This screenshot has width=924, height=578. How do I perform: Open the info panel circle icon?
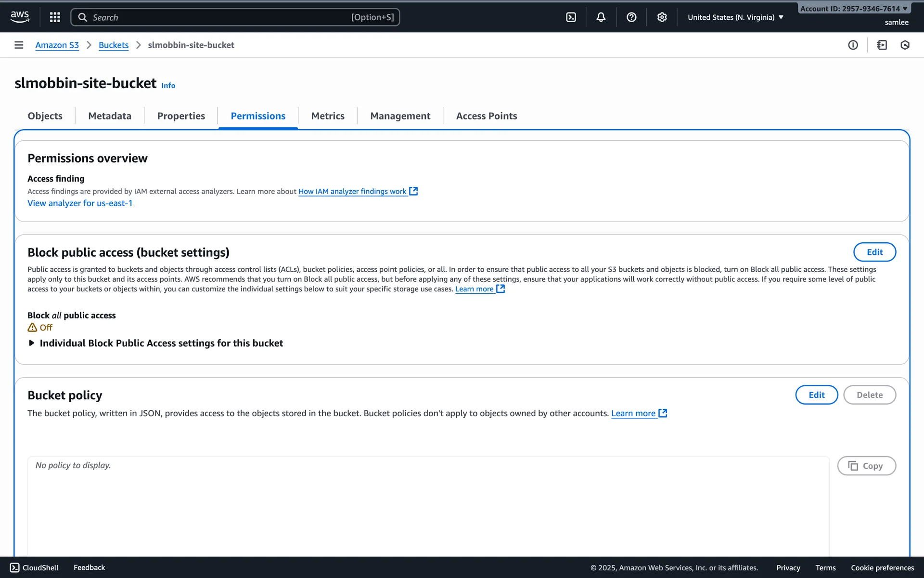(853, 45)
